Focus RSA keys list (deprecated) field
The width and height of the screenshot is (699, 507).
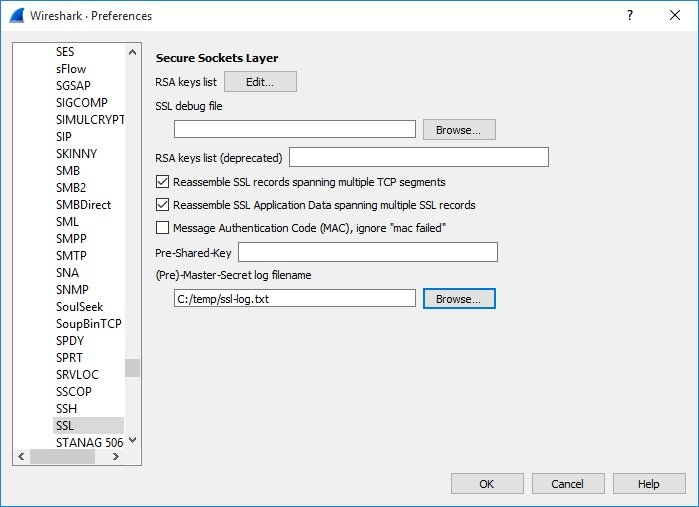point(419,157)
